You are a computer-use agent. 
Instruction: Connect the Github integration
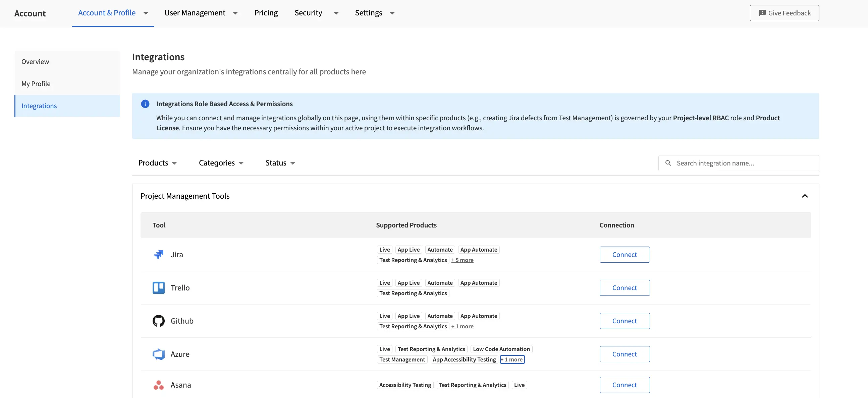coord(625,321)
